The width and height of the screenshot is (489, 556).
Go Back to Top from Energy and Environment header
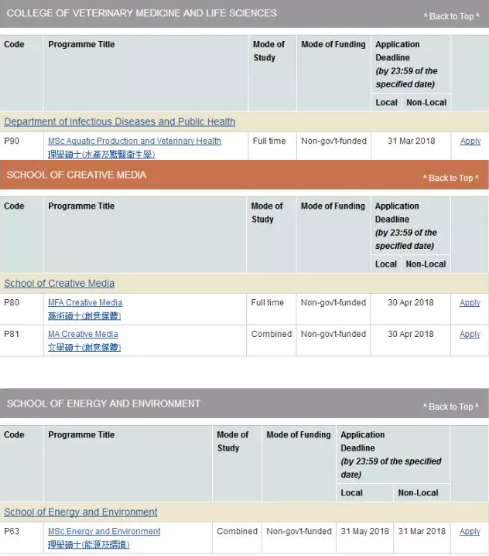451,407
